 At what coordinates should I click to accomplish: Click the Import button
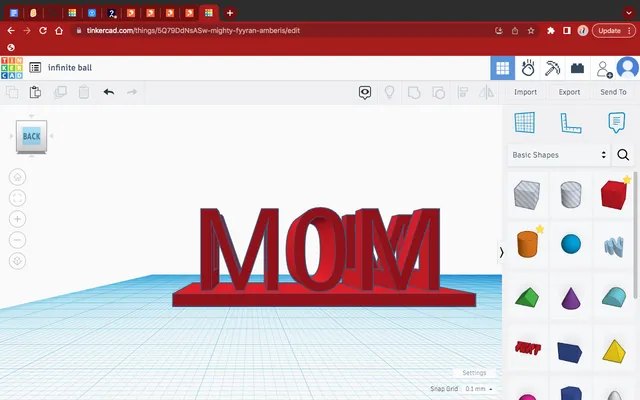pos(525,92)
